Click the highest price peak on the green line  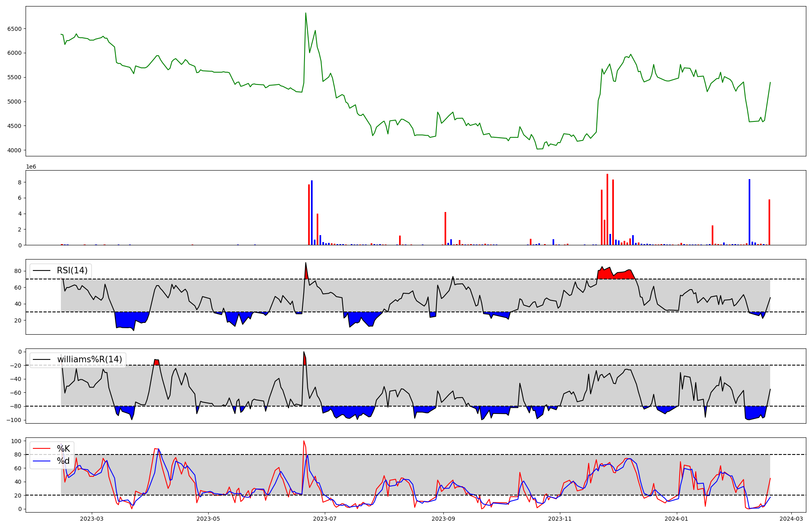[306, 13]
